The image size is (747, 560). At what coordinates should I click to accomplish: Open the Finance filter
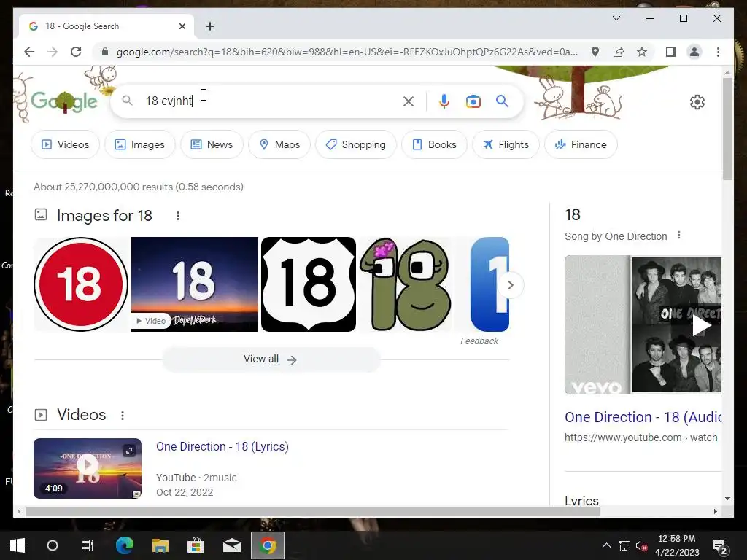click(x=581, y=144)
